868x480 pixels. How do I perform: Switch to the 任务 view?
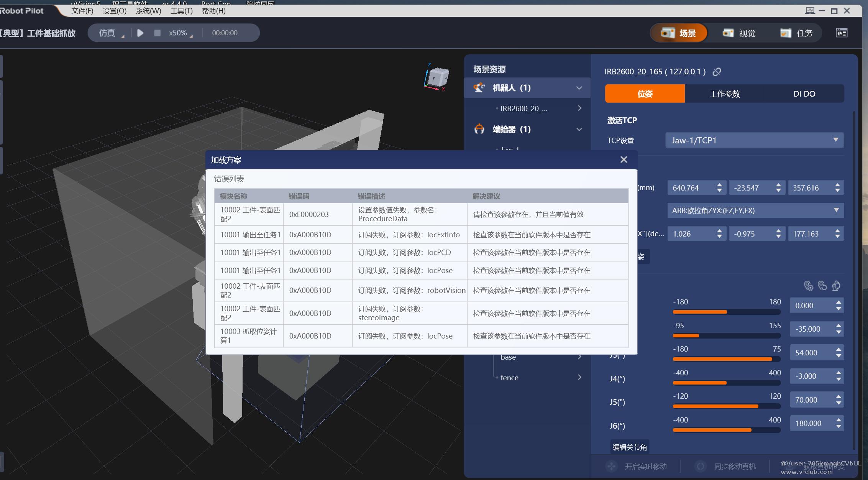pos(796,33)
